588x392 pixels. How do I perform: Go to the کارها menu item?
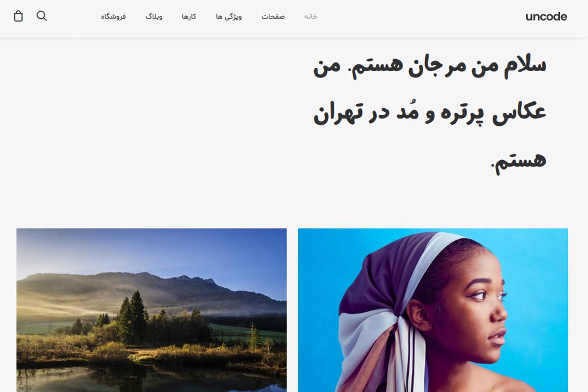click(x=189, y=17)
